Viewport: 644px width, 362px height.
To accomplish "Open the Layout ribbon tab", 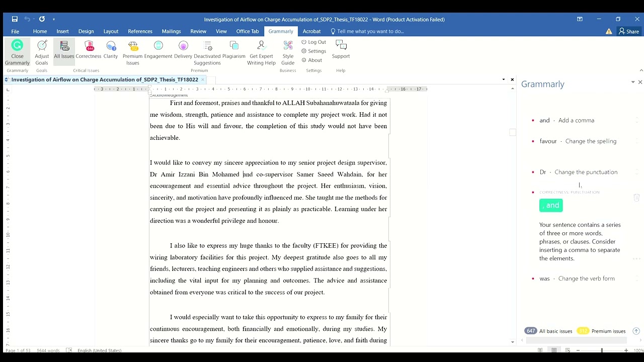I will click(111, 31).
